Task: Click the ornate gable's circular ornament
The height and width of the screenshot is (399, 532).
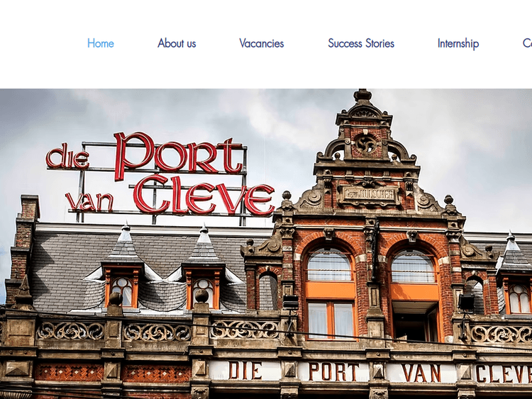Action: tap(366, 144)
